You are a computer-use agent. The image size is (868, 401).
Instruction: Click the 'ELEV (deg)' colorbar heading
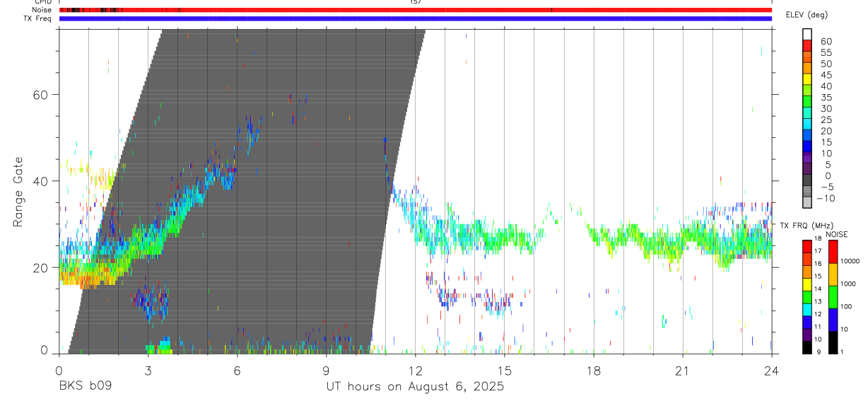[807, 14]
